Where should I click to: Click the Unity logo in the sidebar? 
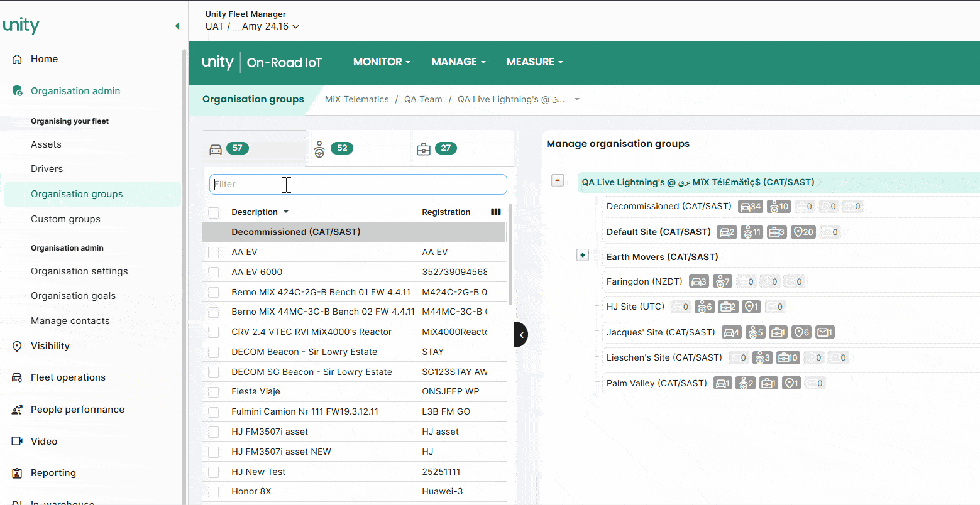[21, 25]
